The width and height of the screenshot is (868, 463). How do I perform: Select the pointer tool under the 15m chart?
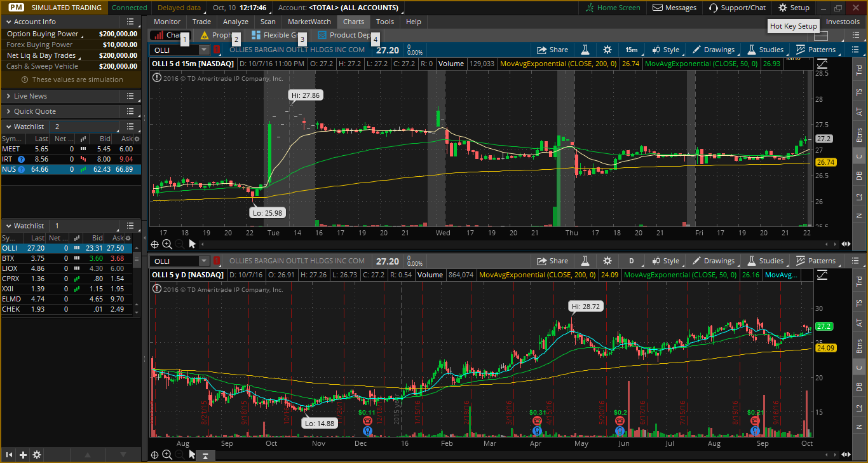pos(192,244)
